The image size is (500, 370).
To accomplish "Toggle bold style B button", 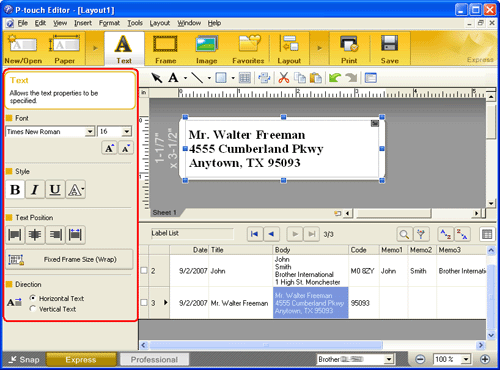I will point(15,190).
